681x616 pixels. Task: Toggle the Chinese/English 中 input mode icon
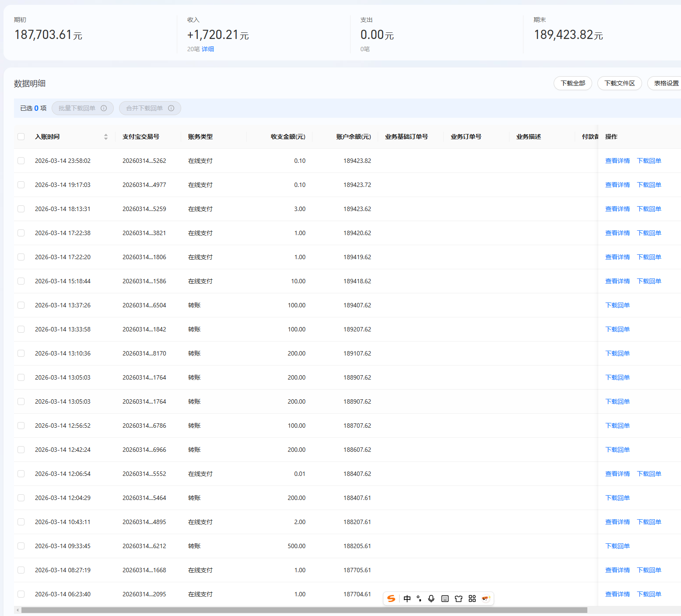click(x=407, y=598)
